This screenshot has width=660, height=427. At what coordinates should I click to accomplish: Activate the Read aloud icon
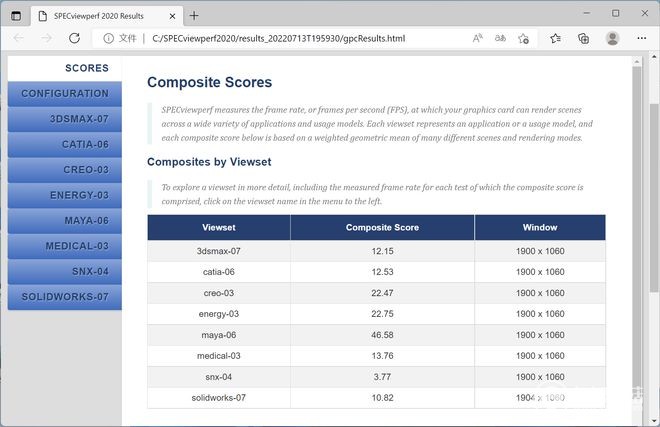[x=477, y=38]
